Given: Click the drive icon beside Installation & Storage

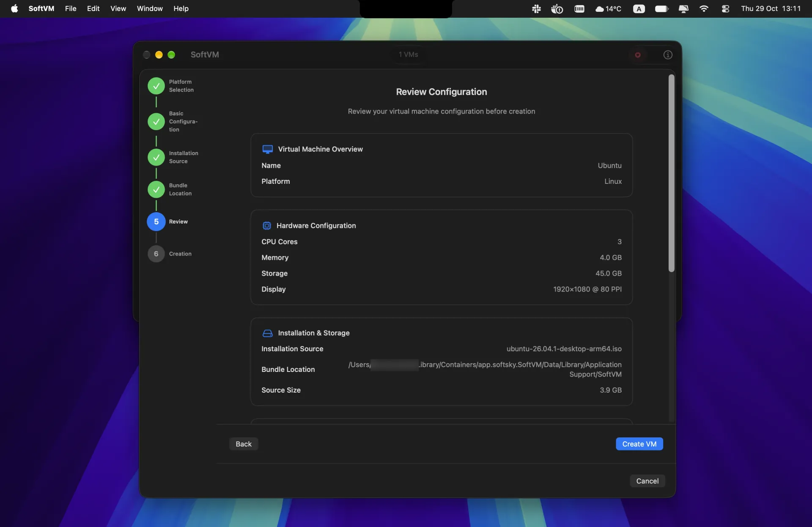Looking at the screenshot, I should [267, 333].
